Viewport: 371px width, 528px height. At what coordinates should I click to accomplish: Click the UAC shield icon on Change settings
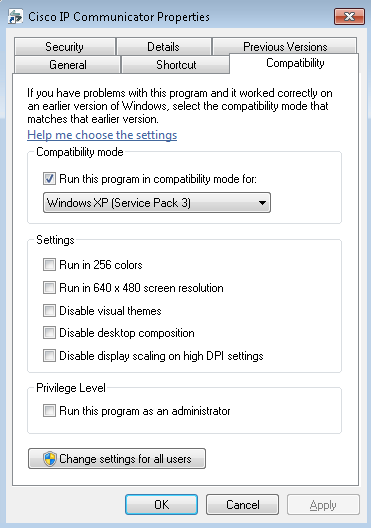(x=50, y=459)
